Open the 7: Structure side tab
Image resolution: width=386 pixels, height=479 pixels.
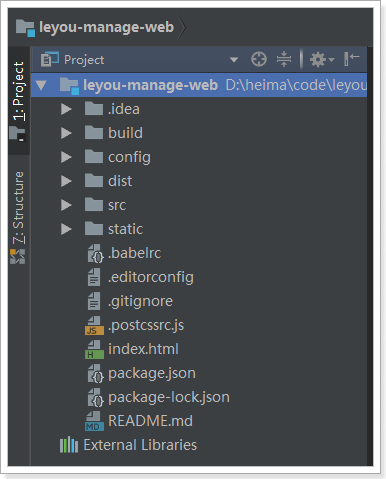[x=19, y=217]
